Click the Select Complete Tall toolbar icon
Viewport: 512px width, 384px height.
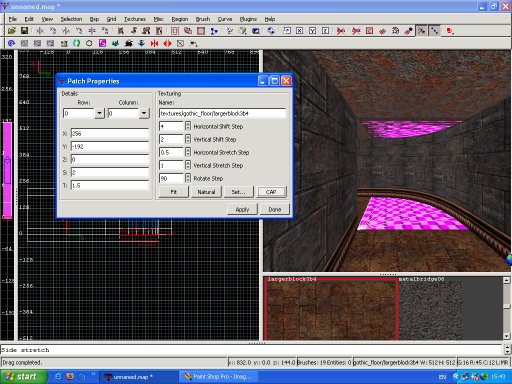(121, 31)
